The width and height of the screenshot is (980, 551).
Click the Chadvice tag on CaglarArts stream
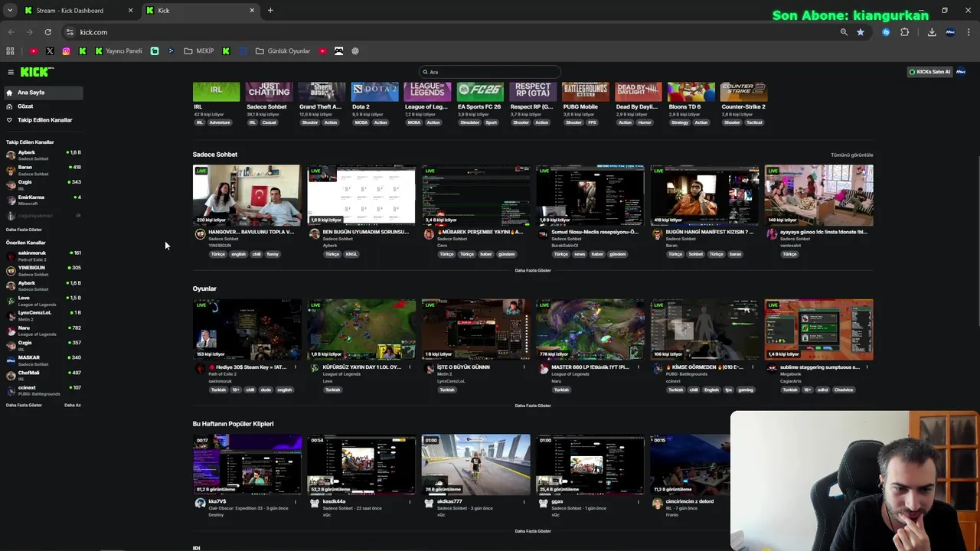pos(844,390)
